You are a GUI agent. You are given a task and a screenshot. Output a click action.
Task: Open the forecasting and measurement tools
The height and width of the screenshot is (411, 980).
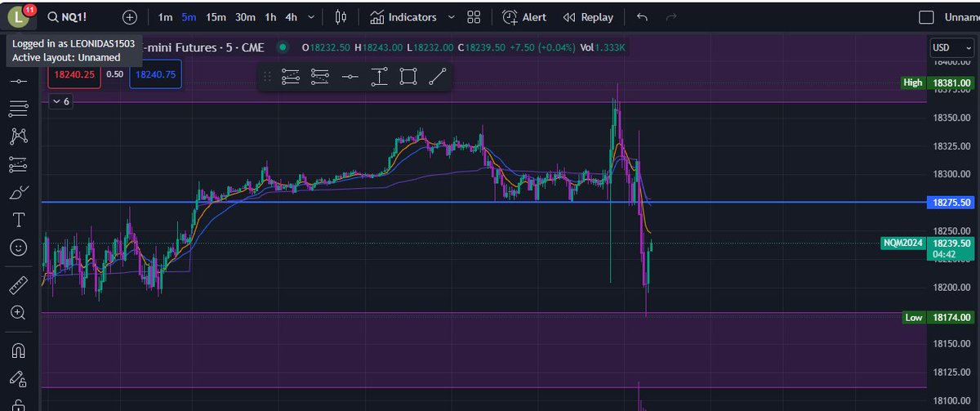pyautogui.click(x=18, y=164)
